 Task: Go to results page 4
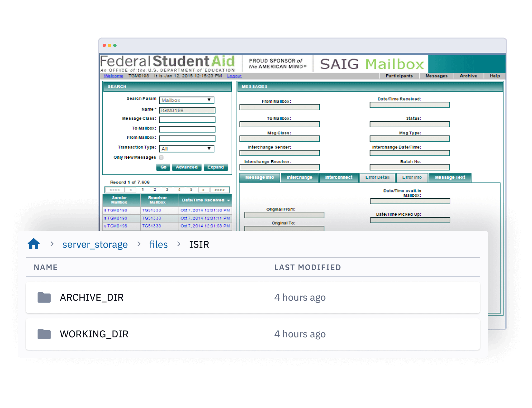click(x=179, y=189)
